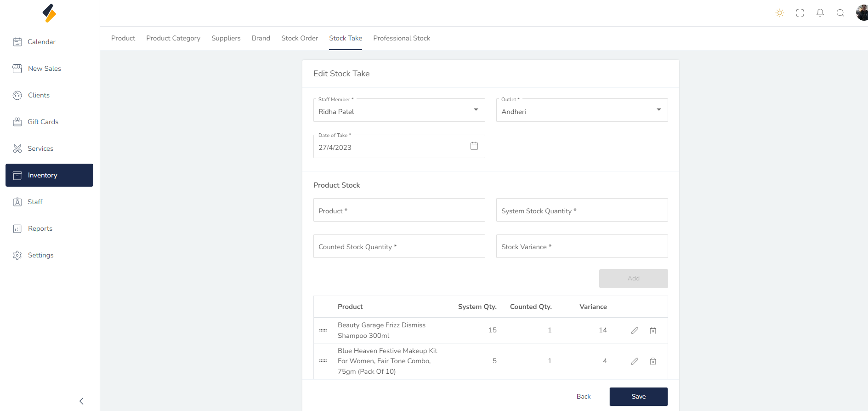Screen dimensions: 868x411
Task: Open the Professional Stock tab
Action: pos(401,38)
